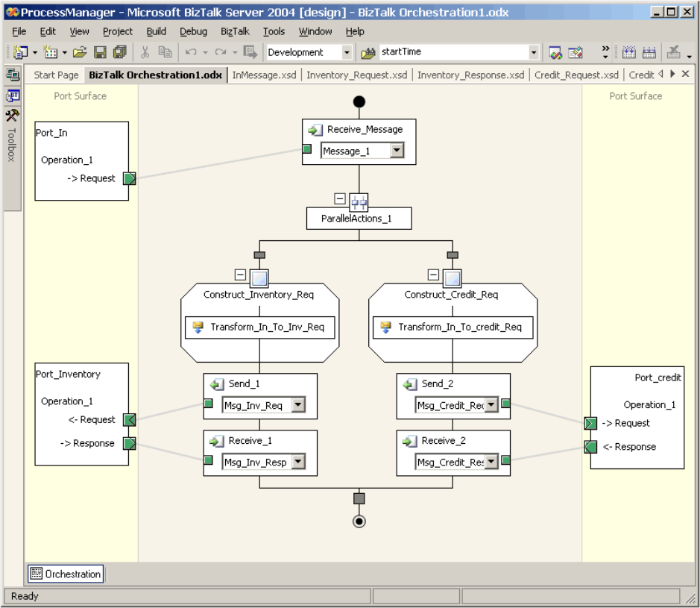The width and height of the screenshot is (700, 608).
Task: Open the Server Explorer sidebar icon
Action: pos(13,74)
